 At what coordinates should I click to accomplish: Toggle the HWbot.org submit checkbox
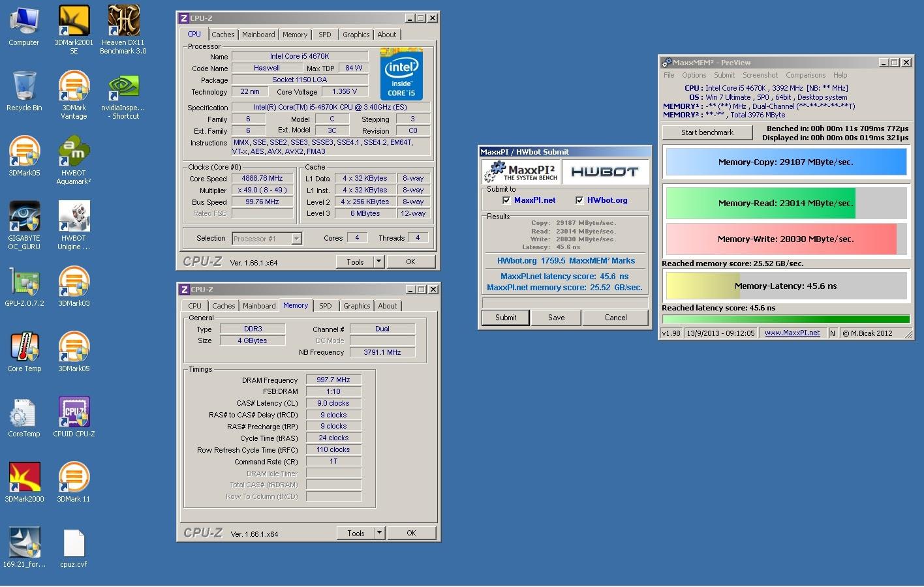click(x=579, y=200)
